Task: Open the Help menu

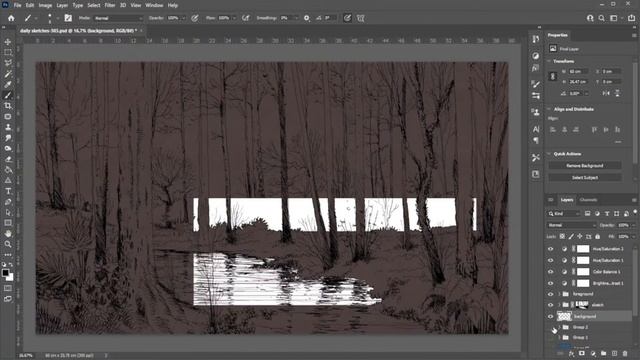Action: (173, 5)
